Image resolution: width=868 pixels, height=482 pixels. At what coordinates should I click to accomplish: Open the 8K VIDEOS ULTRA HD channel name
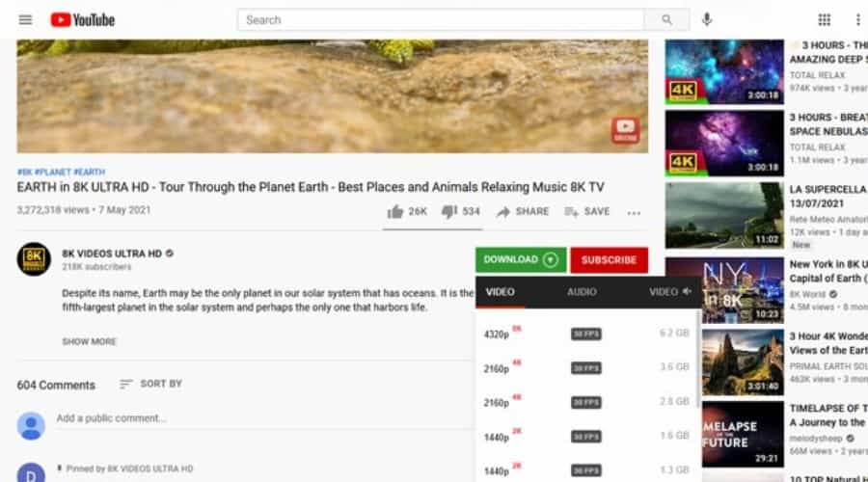coord(112,254)
